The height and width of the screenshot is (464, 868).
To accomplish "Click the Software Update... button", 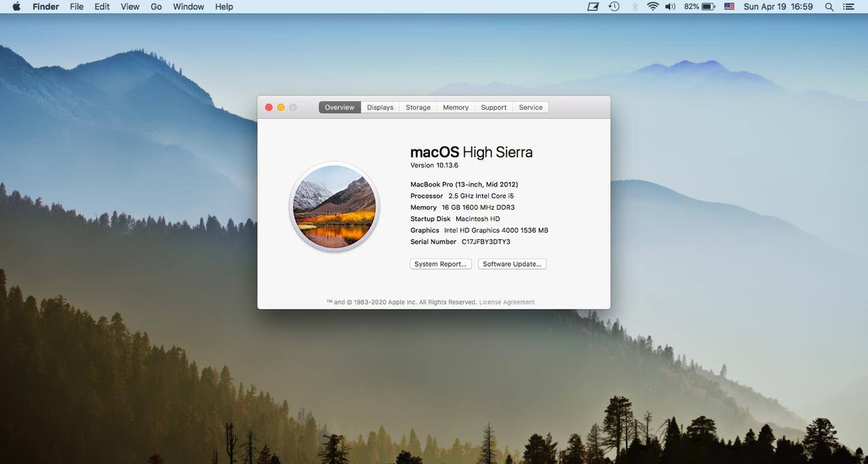I will [512, 264].
